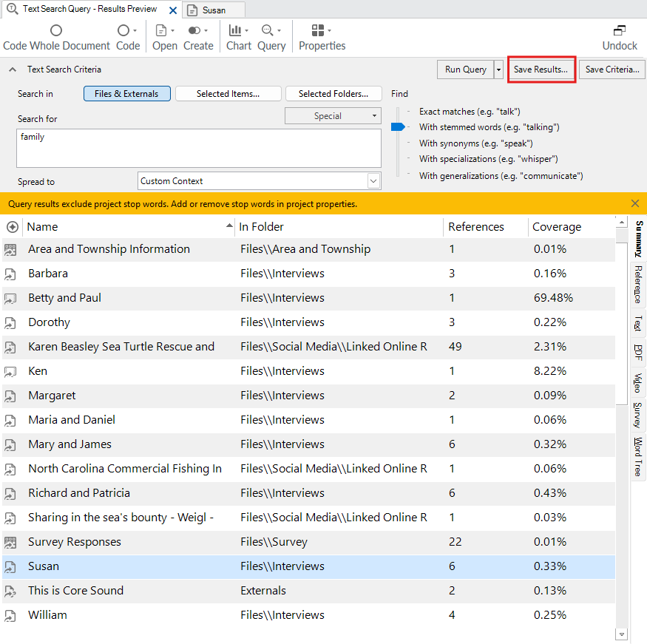This screenshot has width=647, height=644.
Task: Toggle Files & Externals search scope
Action: pyautogui.click(x=126, y=94)
